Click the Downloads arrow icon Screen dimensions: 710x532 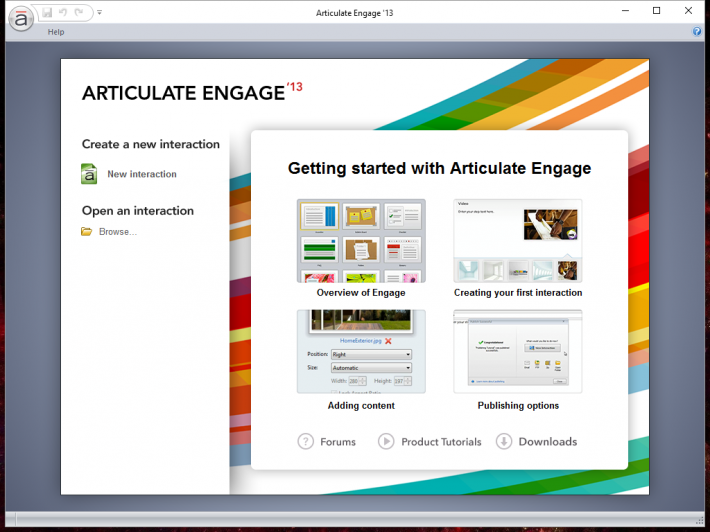[x=504, y=441]
